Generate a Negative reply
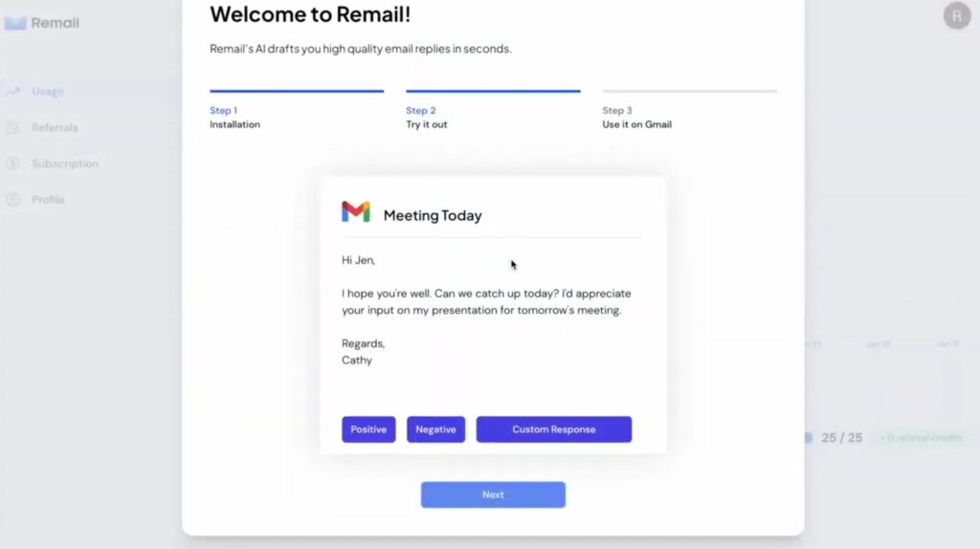Viewport: 980px width, 549px height. pos(435,429)
